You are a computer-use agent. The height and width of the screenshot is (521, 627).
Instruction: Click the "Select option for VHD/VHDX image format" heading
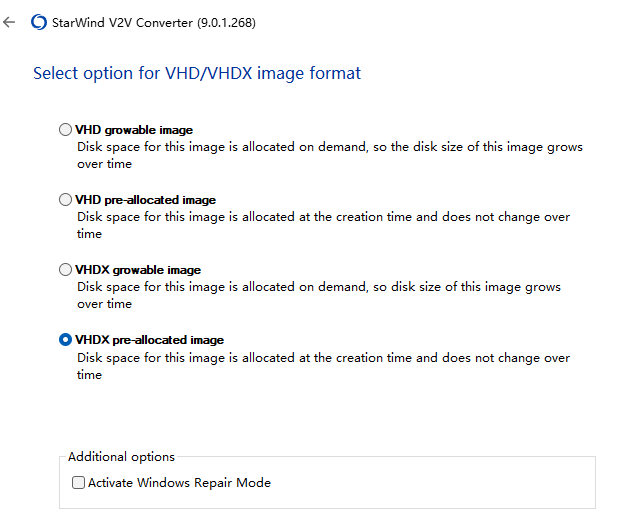click(197, 73)
